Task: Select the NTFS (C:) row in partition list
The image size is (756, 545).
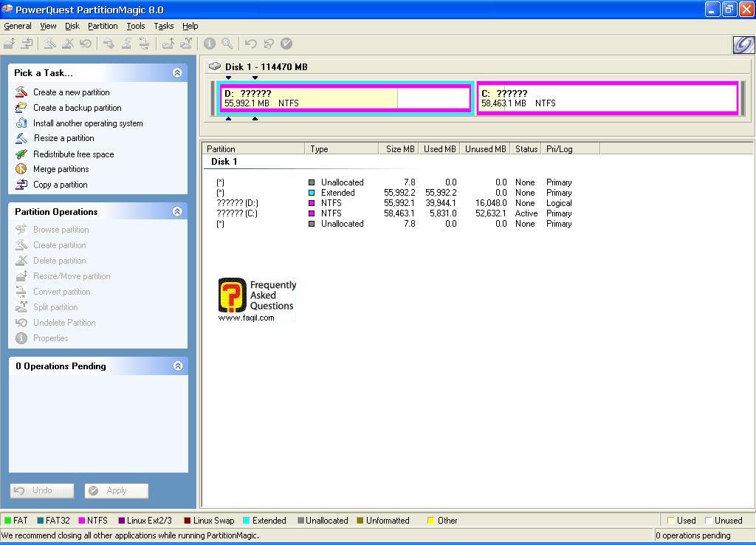Action: click(x=331, y=213)
